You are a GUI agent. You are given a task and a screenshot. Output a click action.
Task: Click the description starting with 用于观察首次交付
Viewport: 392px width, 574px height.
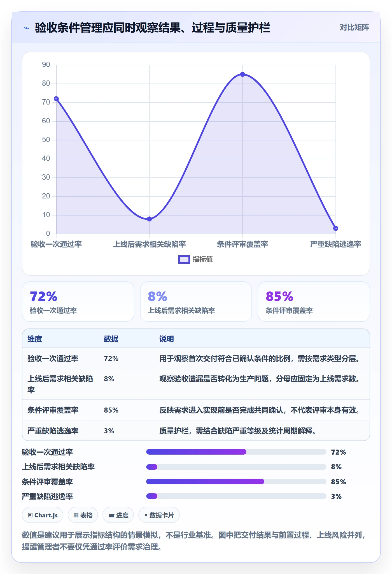click(260, 358)
